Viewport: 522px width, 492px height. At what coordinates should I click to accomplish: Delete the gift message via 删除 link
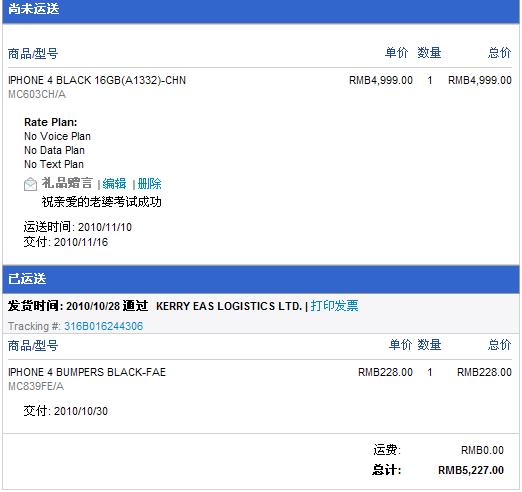click(x=149, y=184)
